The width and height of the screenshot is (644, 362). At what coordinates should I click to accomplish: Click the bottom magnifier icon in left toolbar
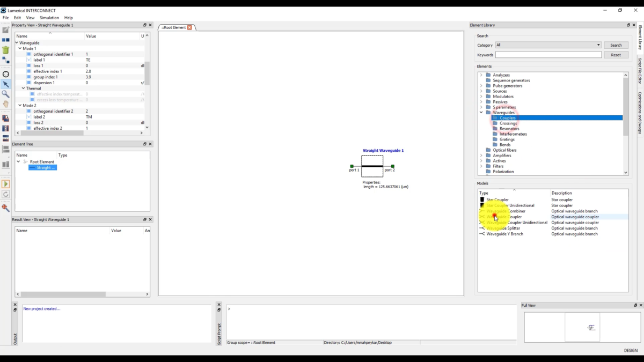6,208
